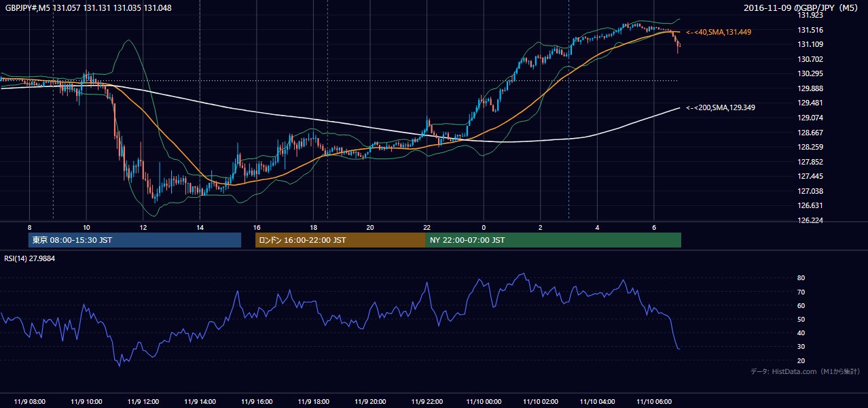Click price level 131.109 on the axis

(x=810, y=44)
